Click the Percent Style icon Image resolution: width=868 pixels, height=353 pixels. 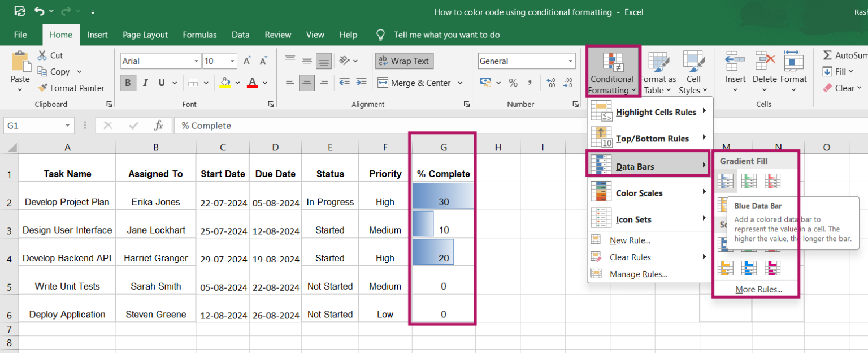pyautogui.click(x=513, y=83)
